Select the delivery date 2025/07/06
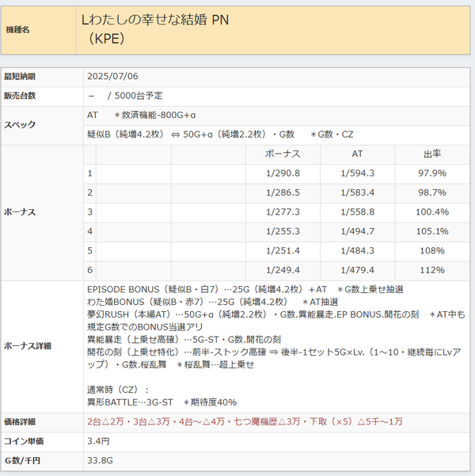This screenshot has width=475, height=476. tap(112, 76)
